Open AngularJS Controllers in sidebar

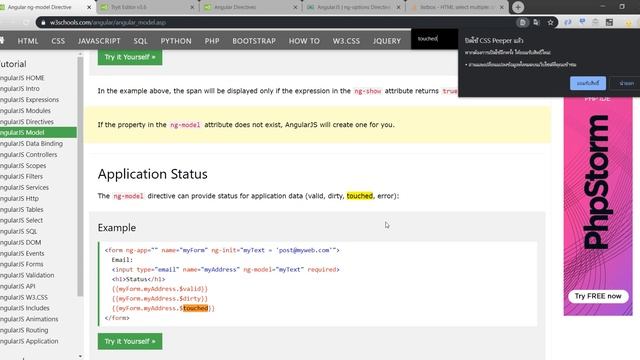coord(29,155)
